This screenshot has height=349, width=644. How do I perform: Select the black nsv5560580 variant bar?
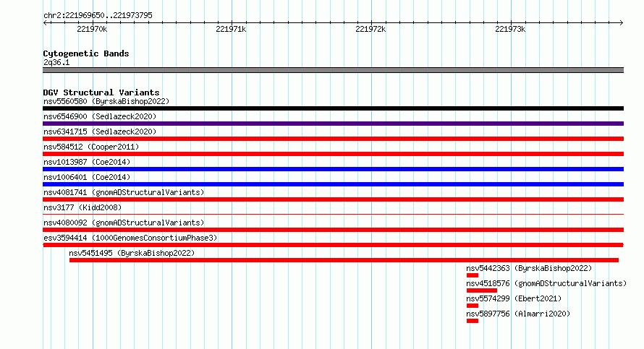333,108
